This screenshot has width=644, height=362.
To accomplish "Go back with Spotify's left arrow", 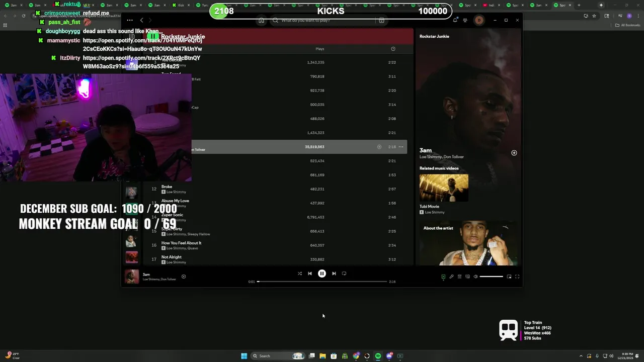I will pyautogui.click(x=141, y=20).
